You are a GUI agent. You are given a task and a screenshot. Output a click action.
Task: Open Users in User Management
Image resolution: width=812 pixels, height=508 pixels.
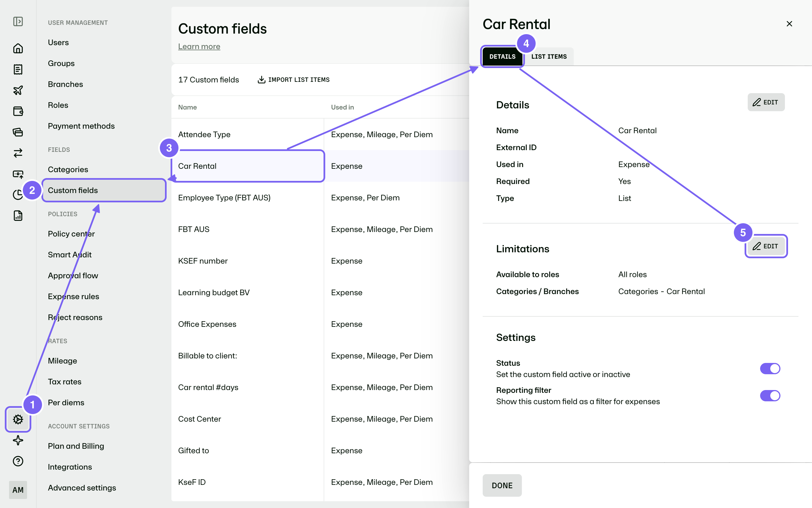point(58,42)
